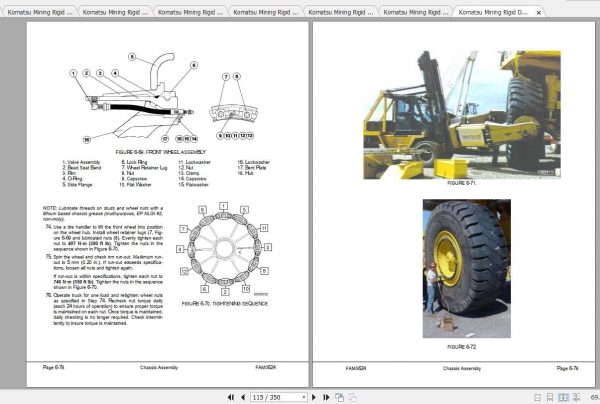Image resolution: width=600 pixels, height=404 pixels.
Task: Click the NOTE: Lubricate threads paragraph
Action: tap(103, 213)
